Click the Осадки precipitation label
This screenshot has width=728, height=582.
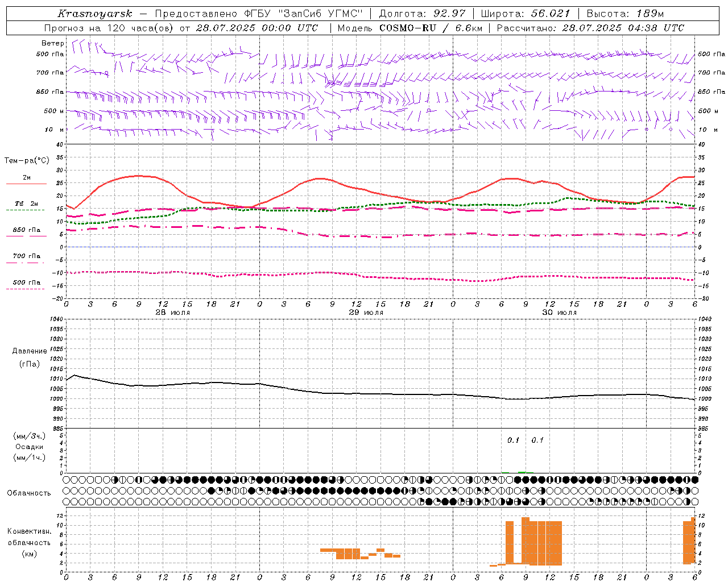30,447
